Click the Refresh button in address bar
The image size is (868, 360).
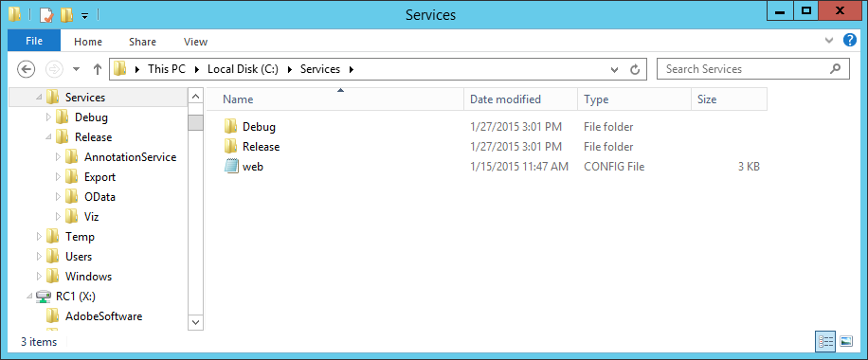636,69
